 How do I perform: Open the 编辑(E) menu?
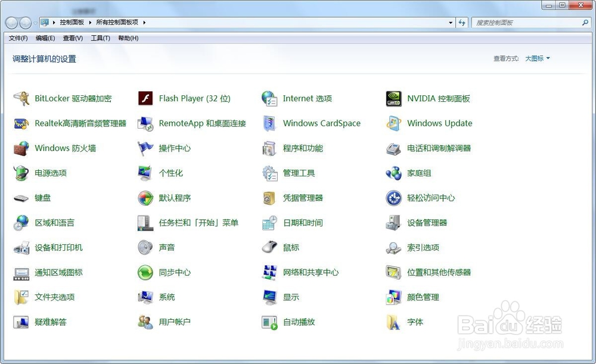[45, 38]
